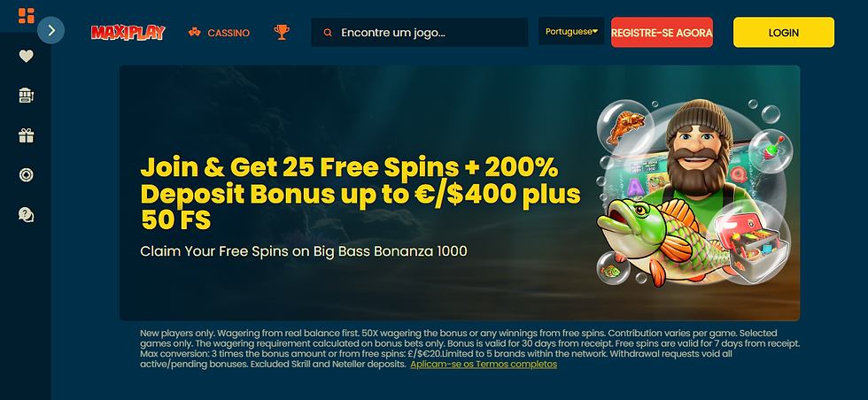
Task: Go to the Maxiplay home logo
Action: click(x=128, y=33)
